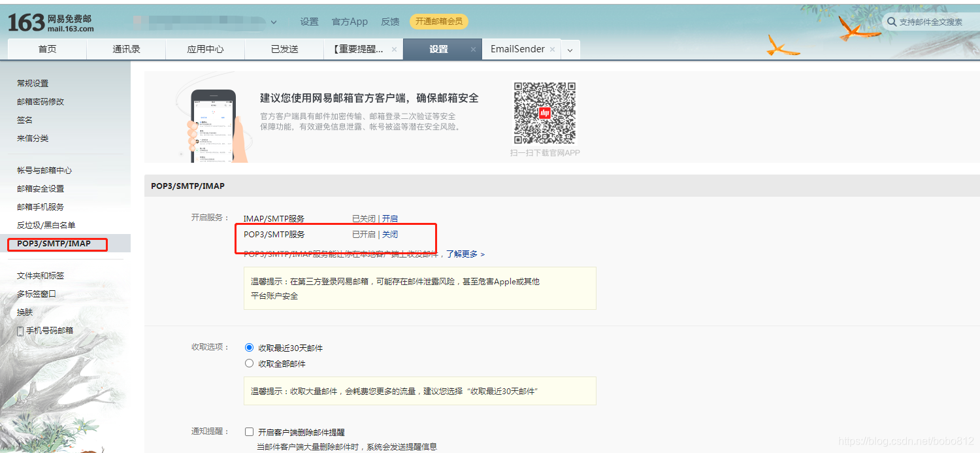Click the 反馈 link
The height and width of the screenshot is (453, 980).
pos(390,22)
